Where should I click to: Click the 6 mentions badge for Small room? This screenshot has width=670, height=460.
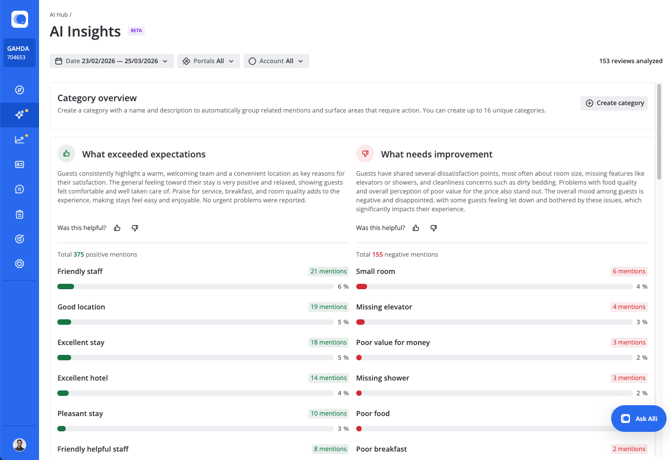pyautogui.click(x=629, y=271)
